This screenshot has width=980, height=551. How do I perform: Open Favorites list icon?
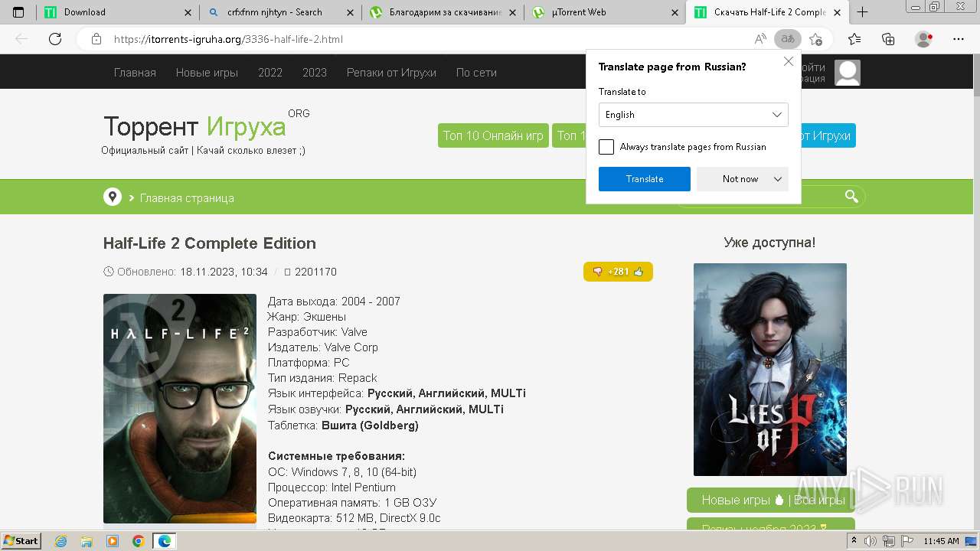tap(854, 39)
